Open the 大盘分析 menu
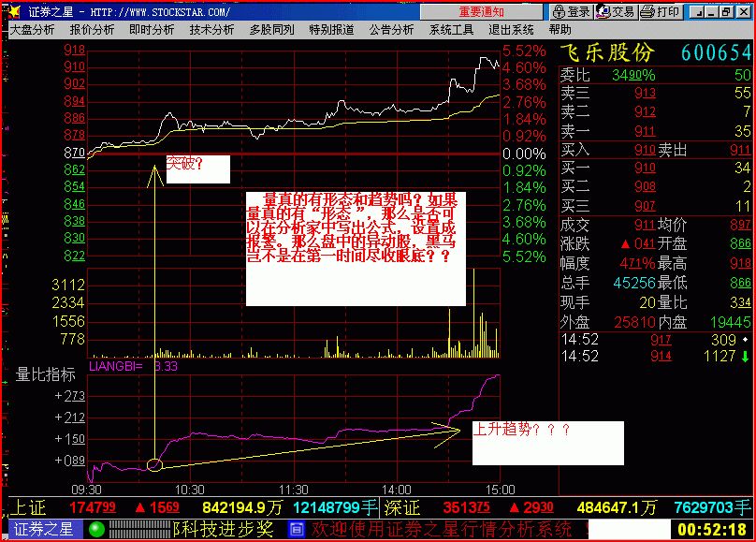 [32, 29]
